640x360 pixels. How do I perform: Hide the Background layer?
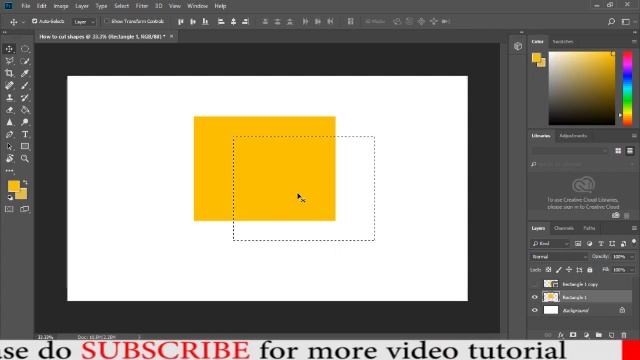click(x=535, y=311)
